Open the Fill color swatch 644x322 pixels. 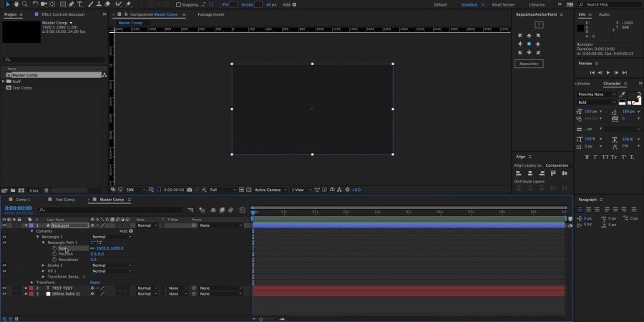coord(233,5)
